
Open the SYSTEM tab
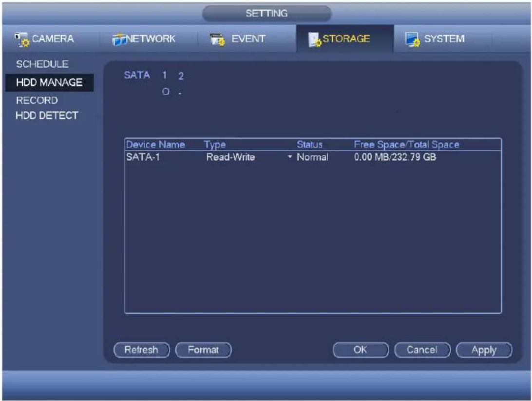443,38
